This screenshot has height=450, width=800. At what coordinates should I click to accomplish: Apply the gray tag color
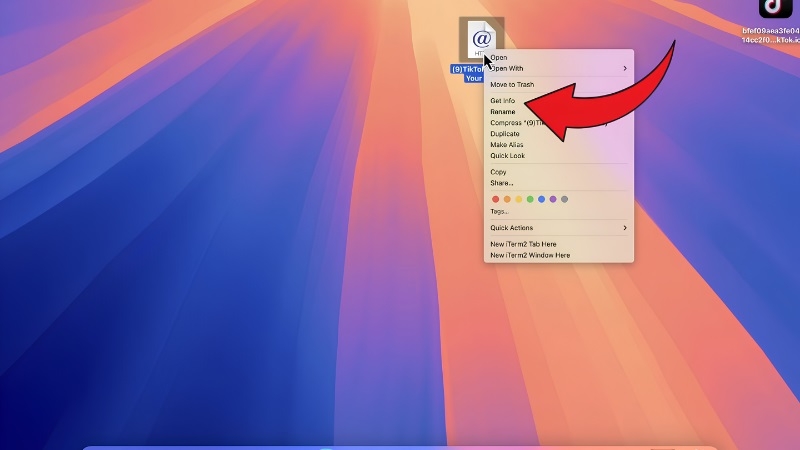(564, 199)
